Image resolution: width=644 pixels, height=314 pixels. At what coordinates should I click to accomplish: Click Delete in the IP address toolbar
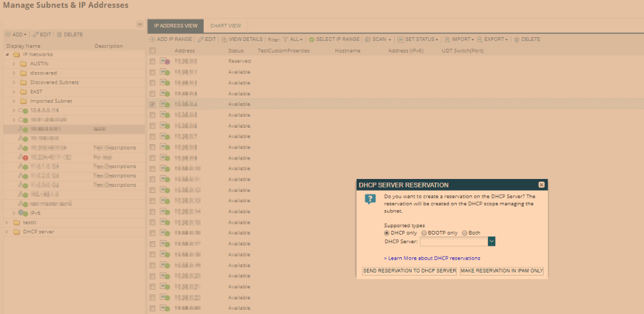tap(527, 40)
